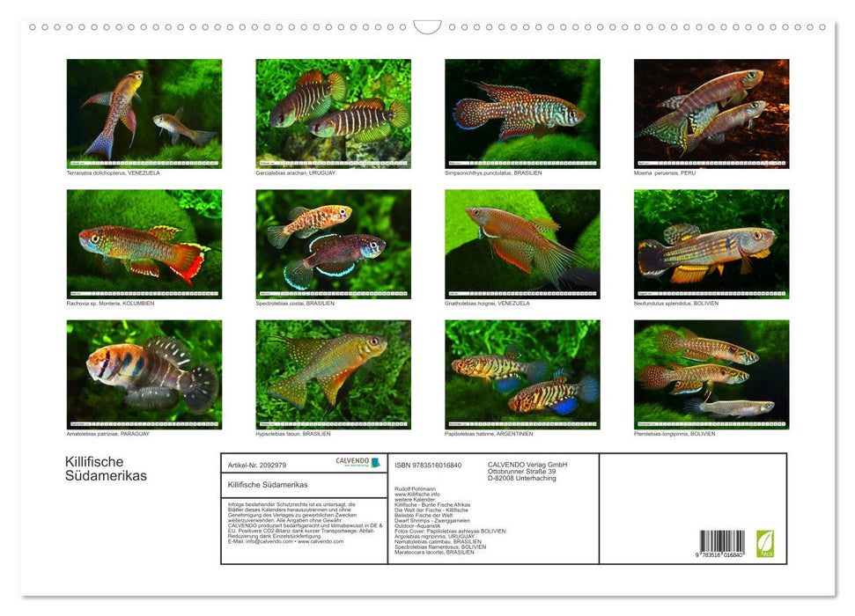
Task: Select the Hypsolebias faouri photo
Action: coord(333,374)
